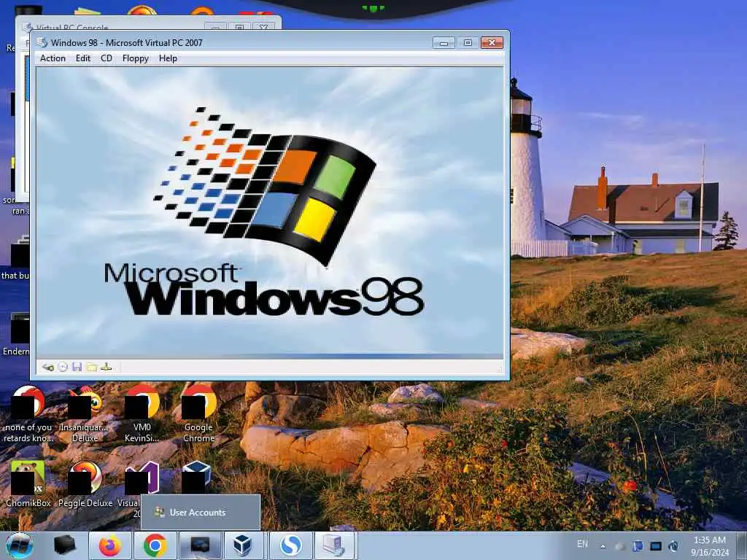This screenshot has width=747, height=560.
Task: Click the blue monitor tray icon
Action: coord(656,546)
